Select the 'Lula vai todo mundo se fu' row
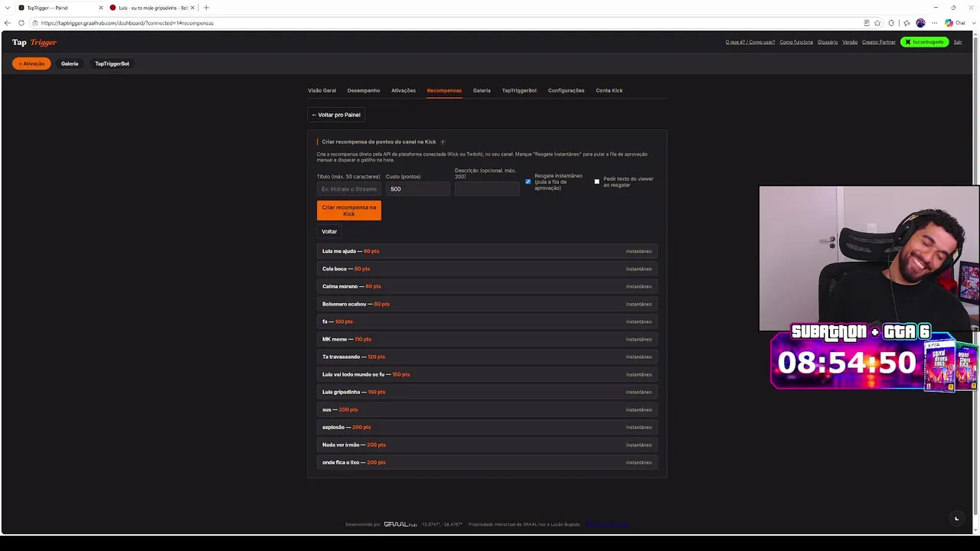Image resolution: width=980 pixels, height=551 pixels. (487, 374)
